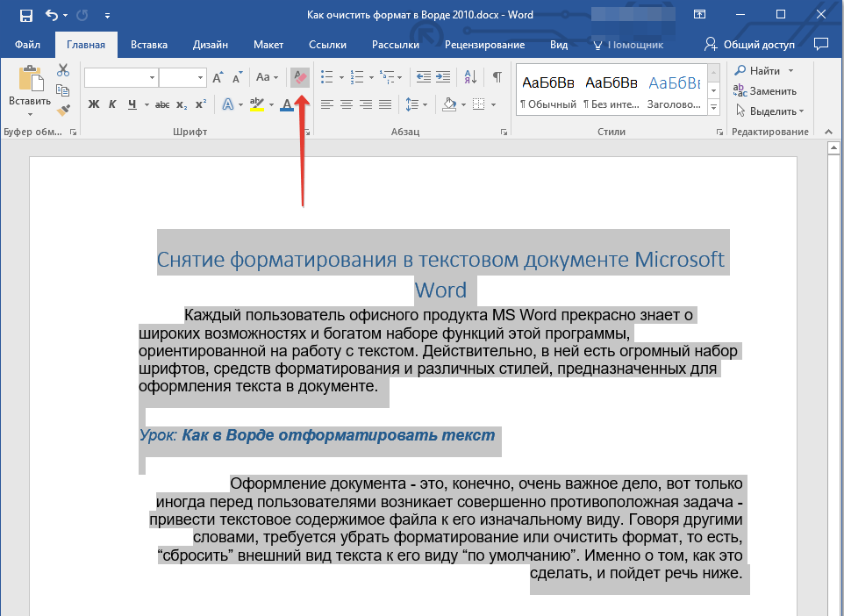
Task: Click the Cut scissors icon
Action: [x=63, y=70]
